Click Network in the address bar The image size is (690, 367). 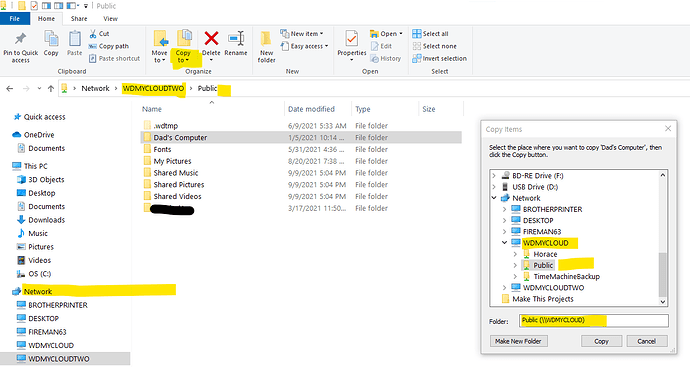pyautogui.click(x=95, y=88)
